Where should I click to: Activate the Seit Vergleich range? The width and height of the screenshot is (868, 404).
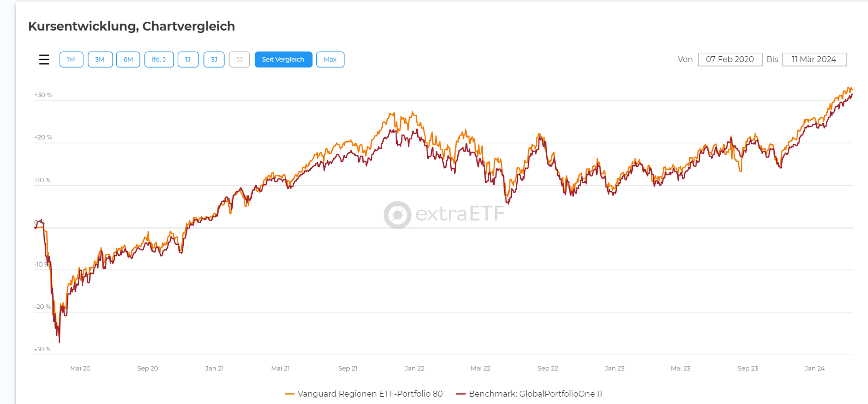[283, 60]
